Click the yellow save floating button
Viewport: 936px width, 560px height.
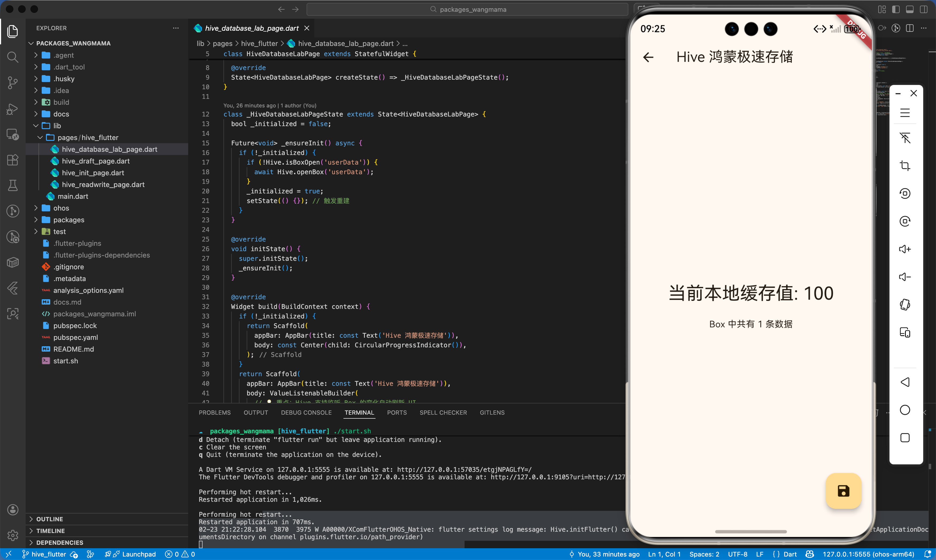tap(843, 491)
